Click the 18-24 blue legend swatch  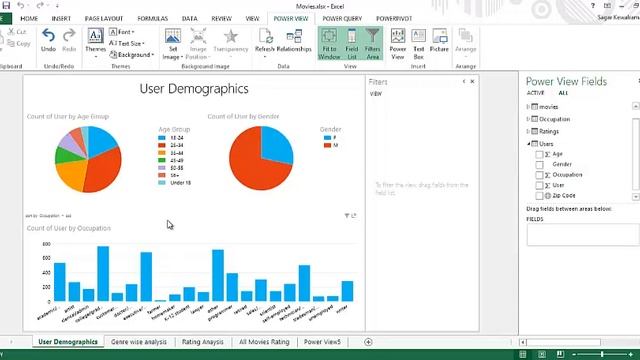point(162,138)
